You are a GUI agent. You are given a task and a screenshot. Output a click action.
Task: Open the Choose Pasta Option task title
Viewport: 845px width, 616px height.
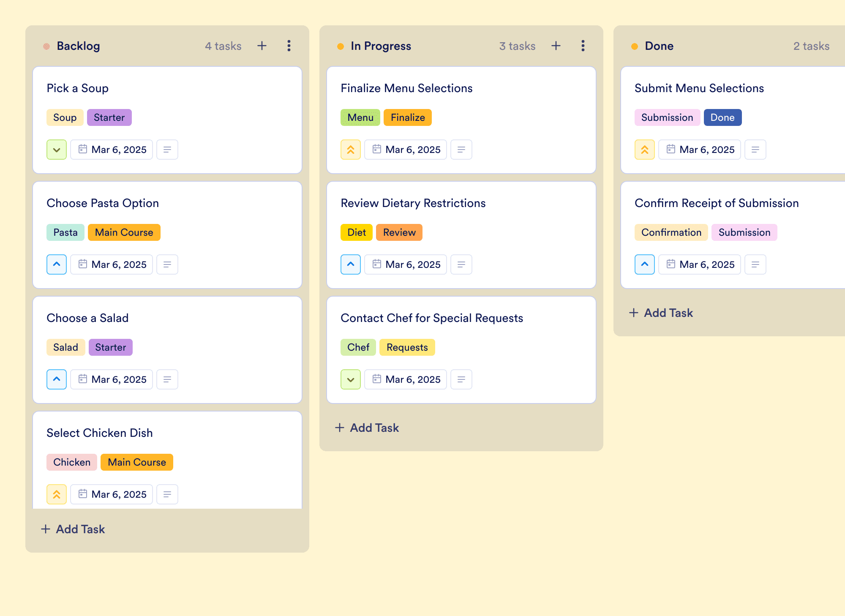pos(103,203)
